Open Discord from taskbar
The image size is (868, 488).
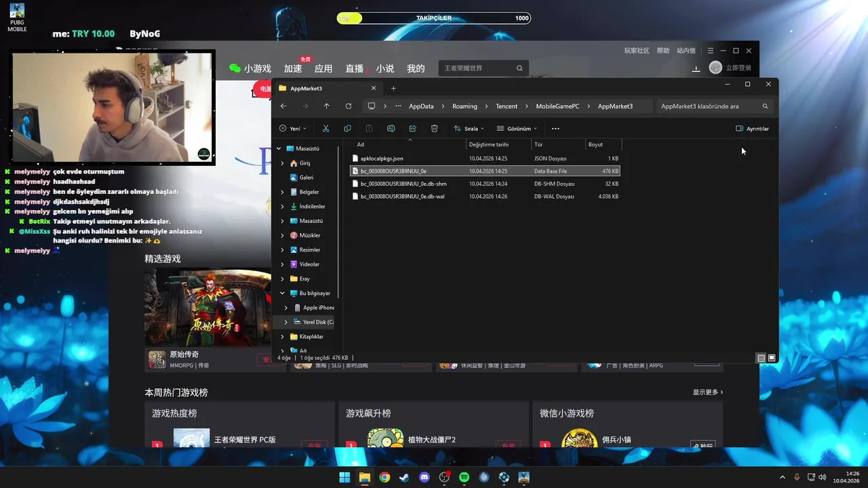[x=425, y=477]
